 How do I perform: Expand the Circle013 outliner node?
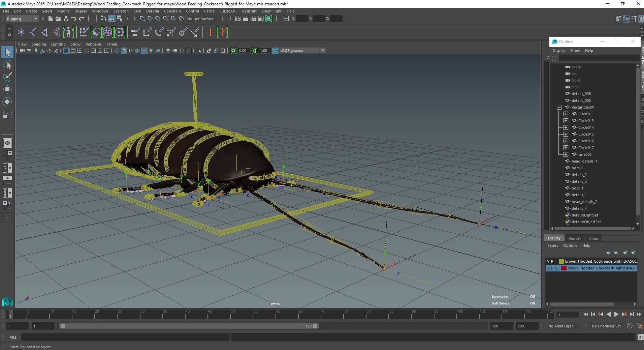566,121
